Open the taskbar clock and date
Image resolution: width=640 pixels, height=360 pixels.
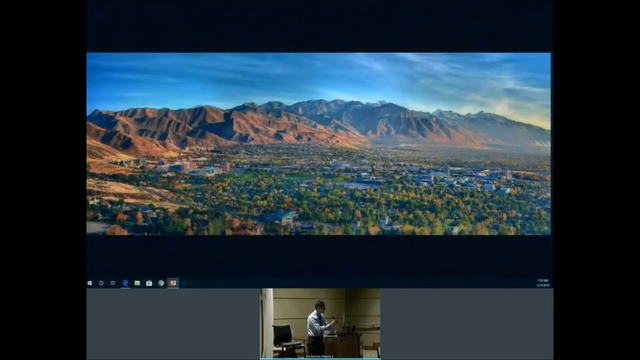tap(543, 283)
